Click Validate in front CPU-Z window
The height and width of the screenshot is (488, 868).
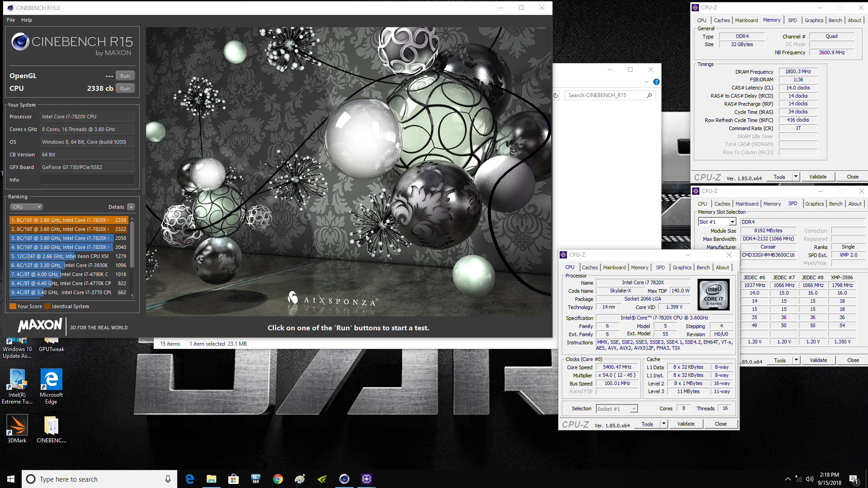pyautogui.click(x=686, y=424)
